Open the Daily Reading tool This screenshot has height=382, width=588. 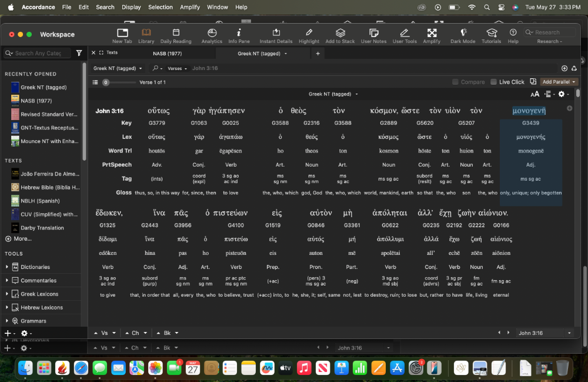click(176, 36)
